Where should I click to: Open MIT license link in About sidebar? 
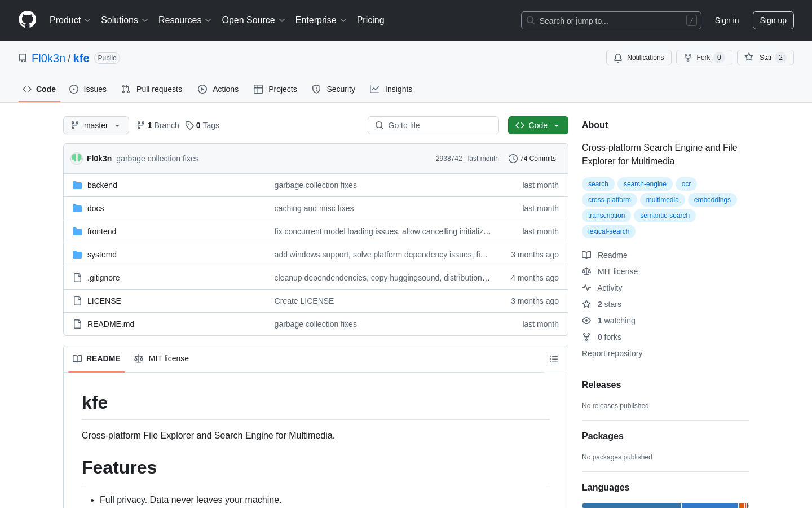[x=610, y=271]
